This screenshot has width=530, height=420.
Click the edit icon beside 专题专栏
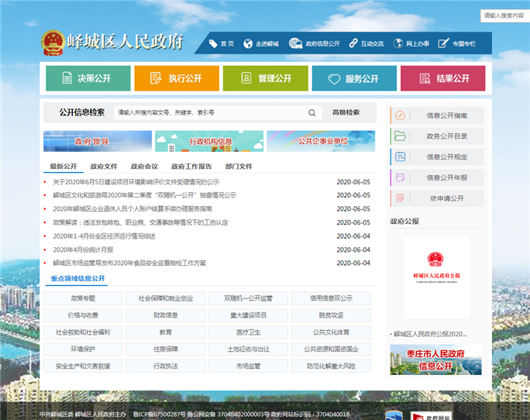443,43
